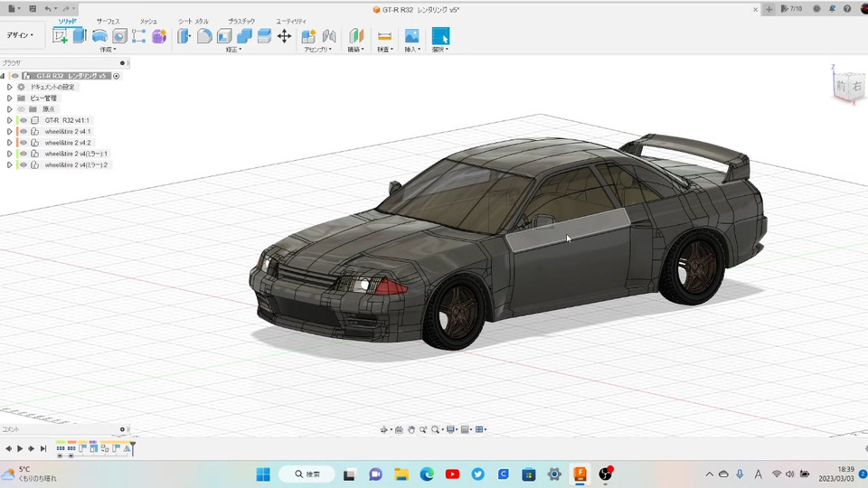Click the Construct plane icon
This screenshot has height=488, width=868.
356,36
